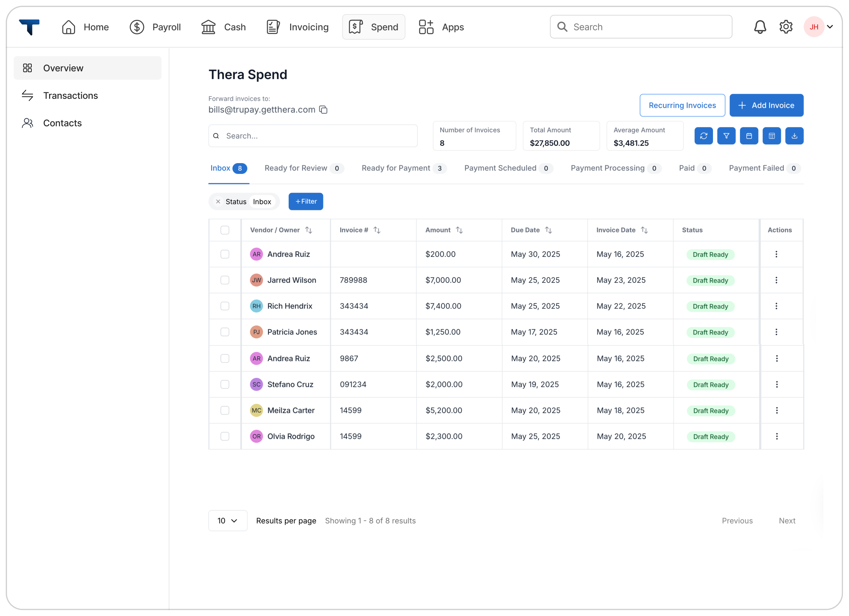Image resolution: width=849 pixels, height=616 pixels.
Task: Open Apps in the top navigation
Action: 441,27
